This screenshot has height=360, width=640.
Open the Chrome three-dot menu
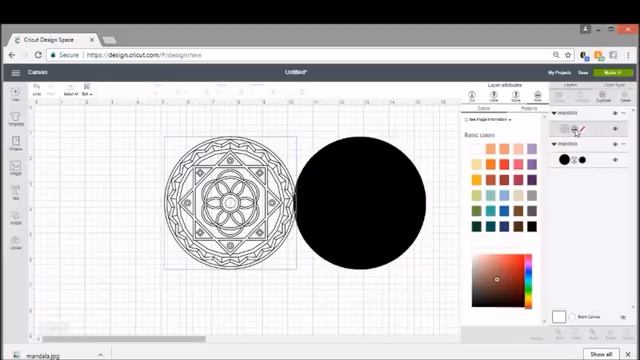click(x=628, y=55)
